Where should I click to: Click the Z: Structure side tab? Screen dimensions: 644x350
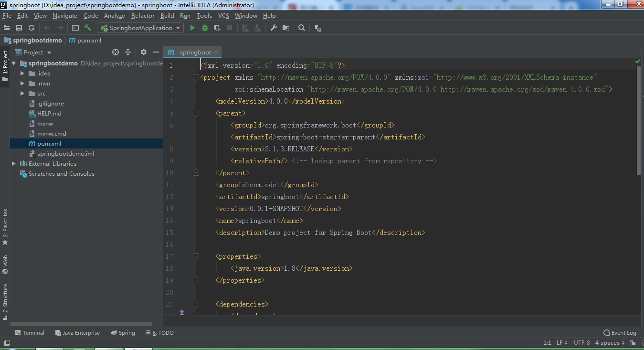click(5, 302)
